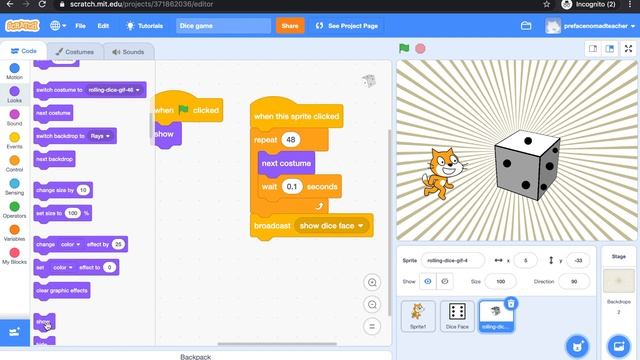The width and height of the screenshot is (640, 360).
Task: Delete the rolling-dice sprite via trash icon
Action: (511, 303)
